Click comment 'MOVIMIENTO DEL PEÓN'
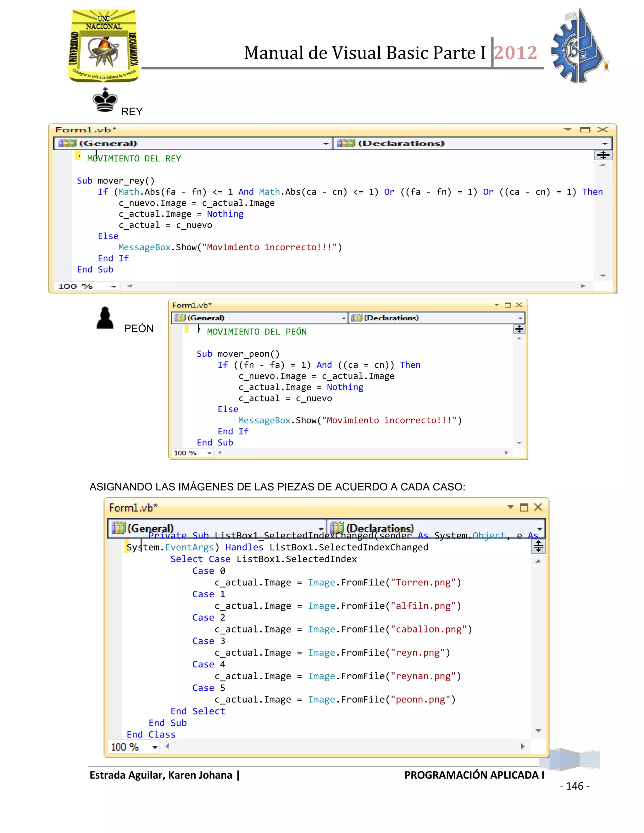 (257, 332)
